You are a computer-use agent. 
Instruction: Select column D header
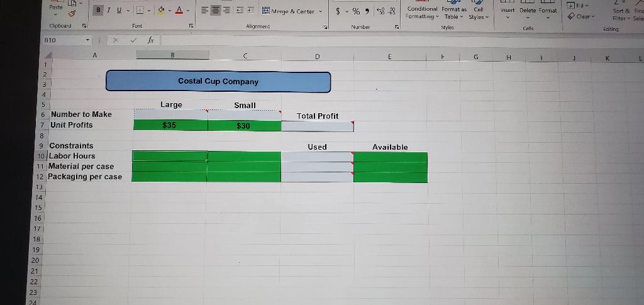pyautogui.click(x=318, y=56)
